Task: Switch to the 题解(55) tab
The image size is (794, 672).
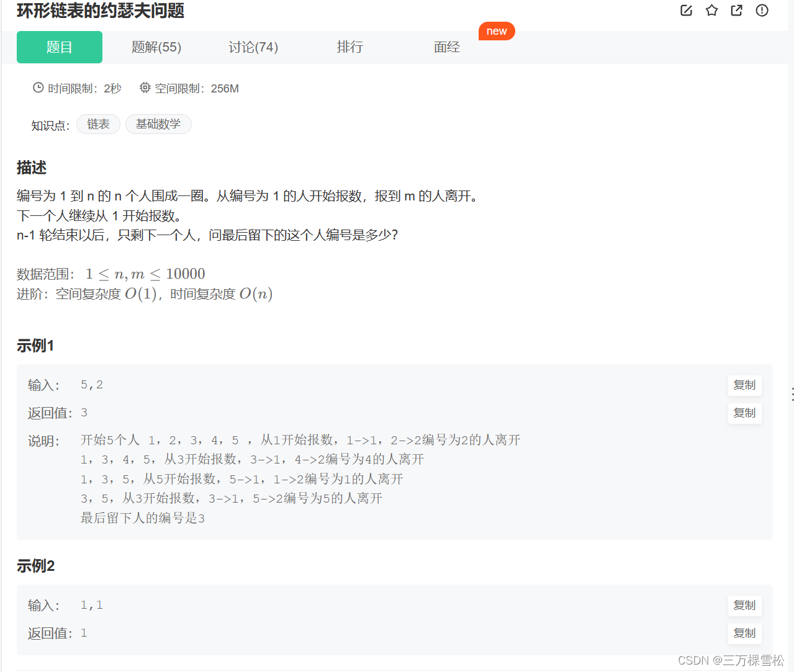Action: 156,47
